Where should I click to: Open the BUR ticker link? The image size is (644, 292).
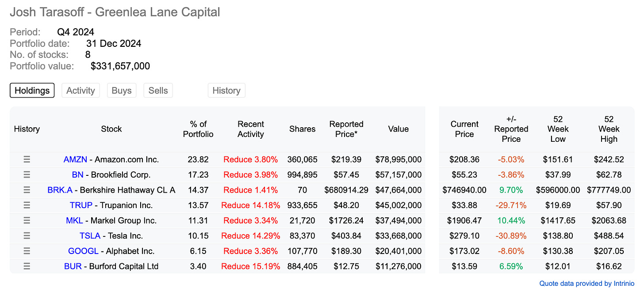73,266
